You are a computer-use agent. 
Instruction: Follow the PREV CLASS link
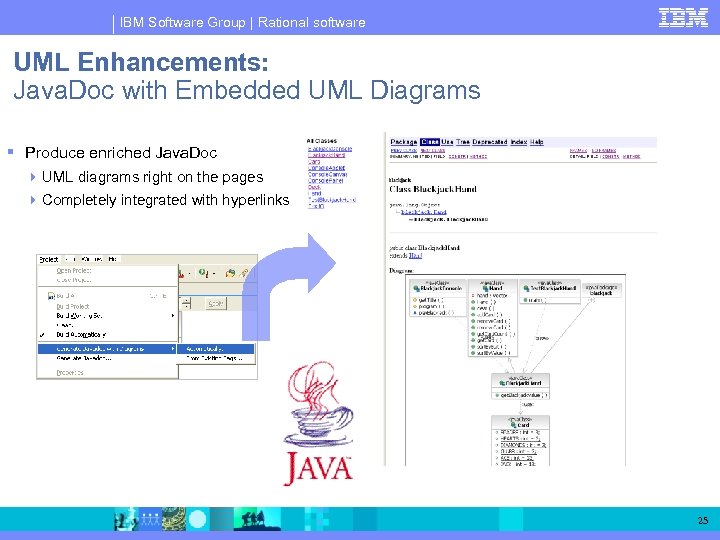(404, 150)
